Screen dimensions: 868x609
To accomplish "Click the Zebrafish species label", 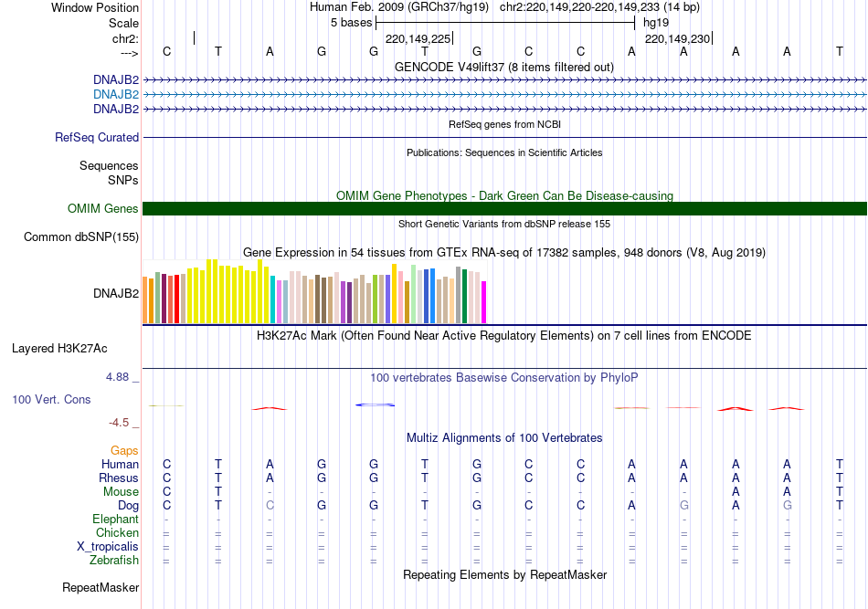I will pos(114,561).
